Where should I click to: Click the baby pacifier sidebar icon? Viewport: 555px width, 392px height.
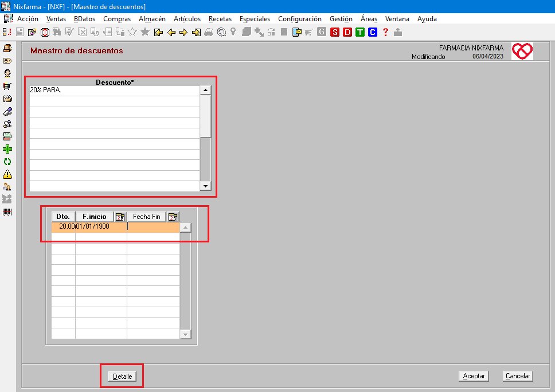tap(7, 124)
